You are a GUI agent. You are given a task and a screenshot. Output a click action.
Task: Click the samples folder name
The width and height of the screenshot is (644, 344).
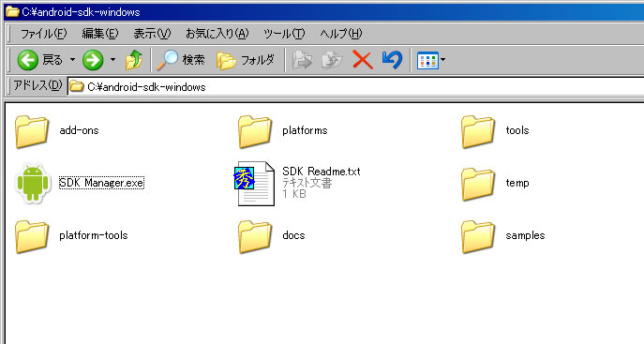[x=525, y=235]
